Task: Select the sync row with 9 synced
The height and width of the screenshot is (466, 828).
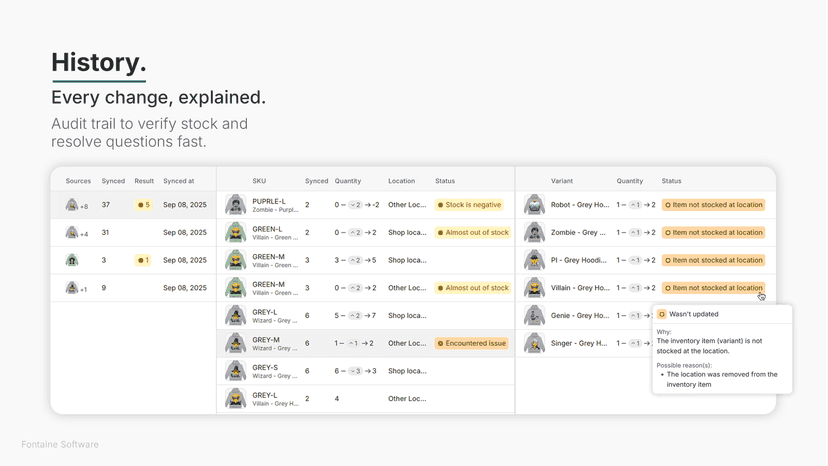Action: [134, 288]
